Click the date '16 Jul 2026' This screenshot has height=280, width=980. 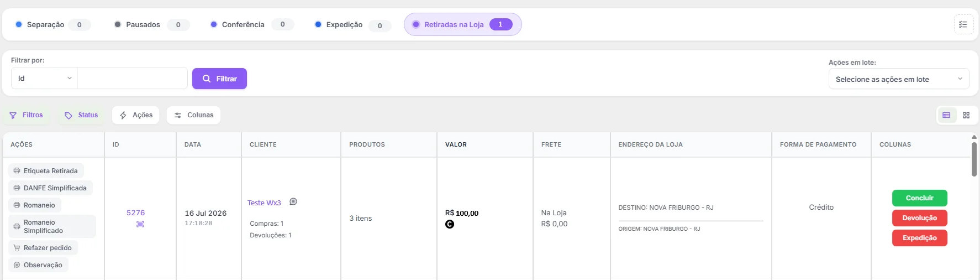click(206, 213)
